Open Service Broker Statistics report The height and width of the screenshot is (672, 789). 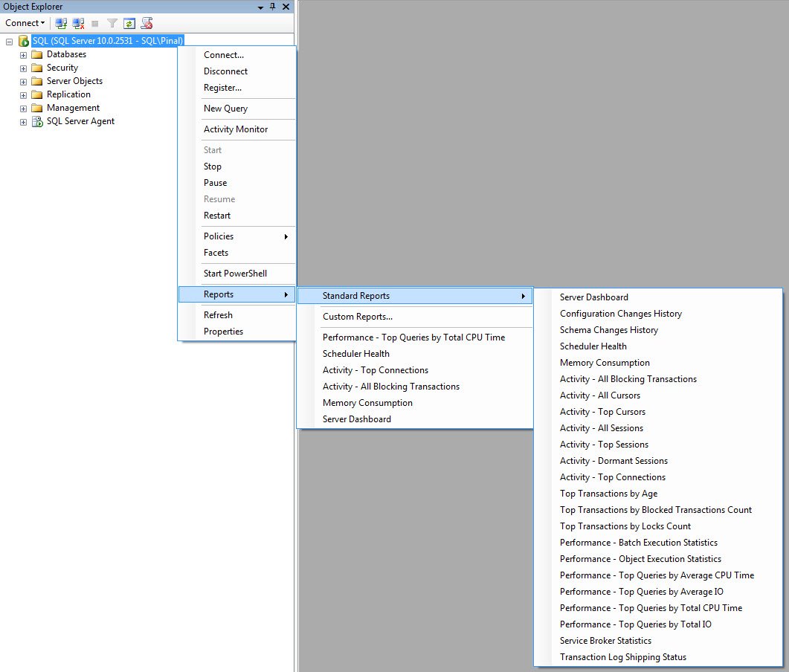[658, 640]
